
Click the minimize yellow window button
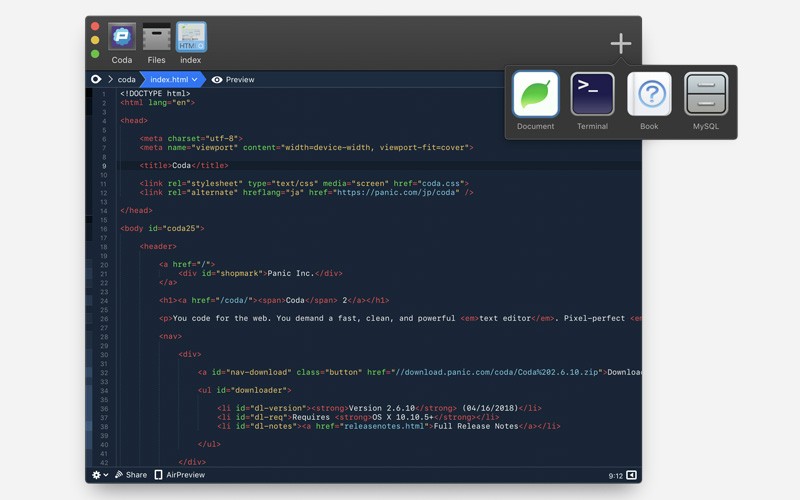95,40
